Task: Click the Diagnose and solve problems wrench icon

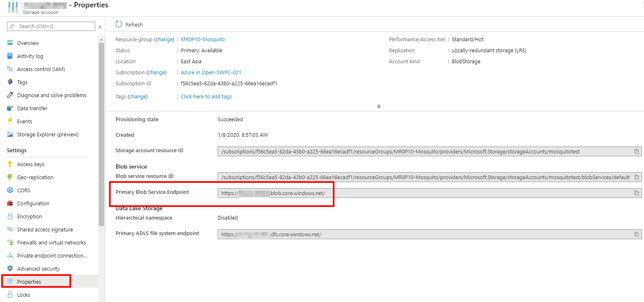Action: (x=10, y=95)
